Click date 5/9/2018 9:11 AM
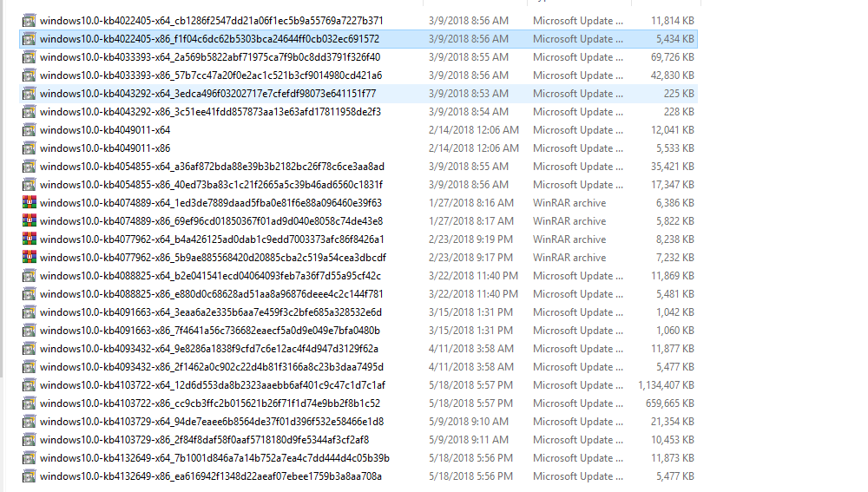The width and height of the screenshot is (868, 492). 469,441
